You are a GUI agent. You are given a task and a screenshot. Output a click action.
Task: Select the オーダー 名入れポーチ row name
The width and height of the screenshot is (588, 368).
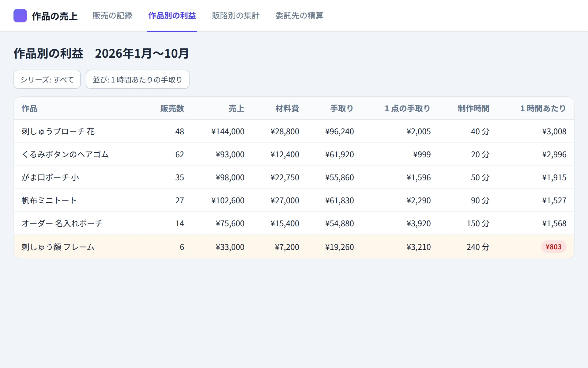62,223
